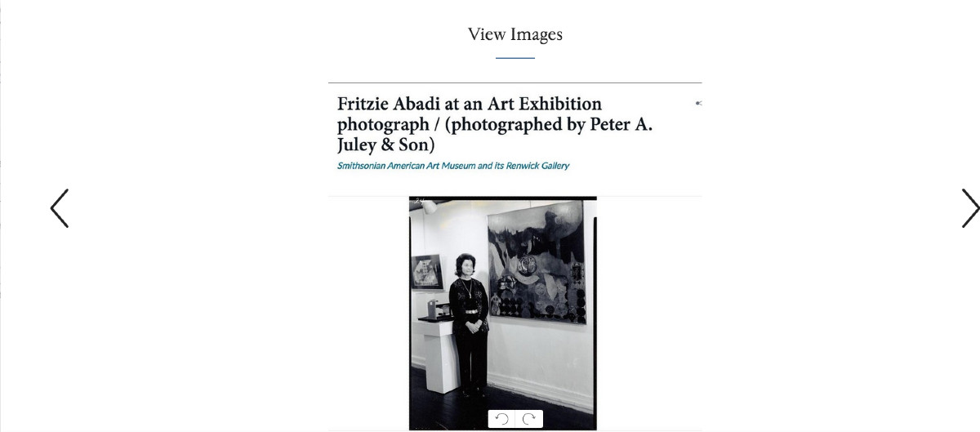
Task: Select the small framed painting on left wall
Action: click(x=425, y=272)
